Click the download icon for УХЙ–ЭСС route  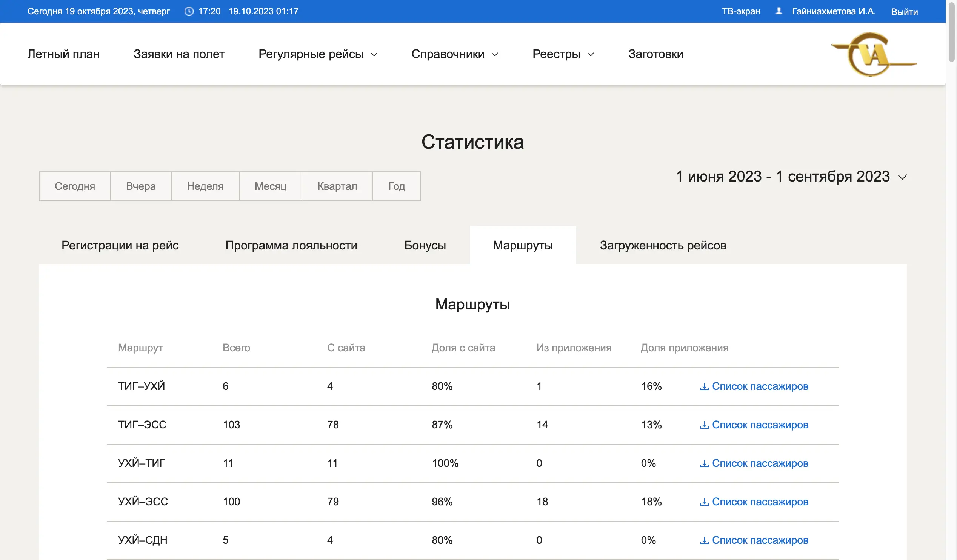pos(705,502)
